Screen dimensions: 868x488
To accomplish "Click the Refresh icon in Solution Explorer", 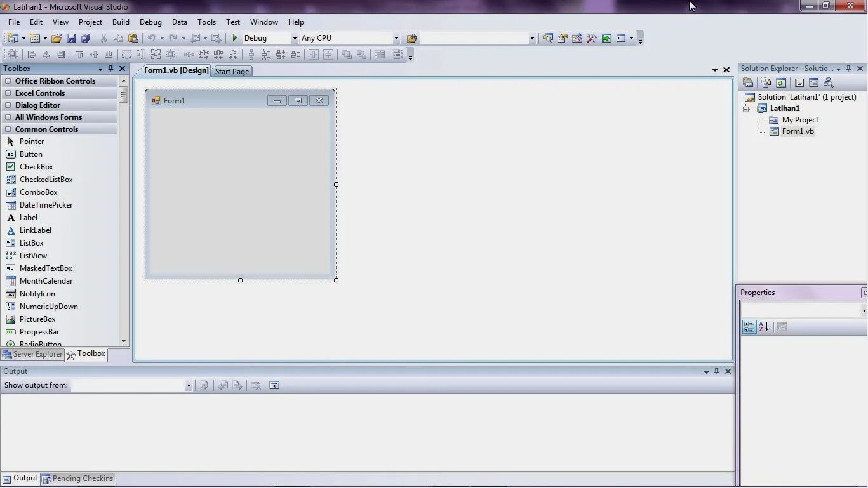I will coord(781,82).
